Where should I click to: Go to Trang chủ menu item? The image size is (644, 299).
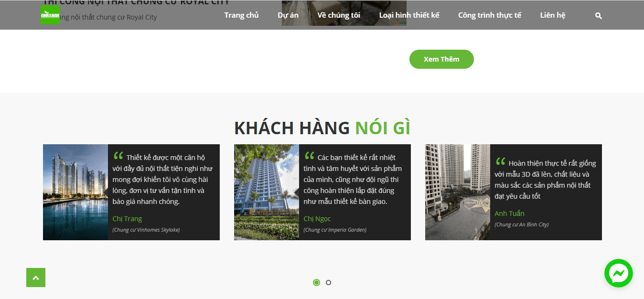(x=241, y=15)
